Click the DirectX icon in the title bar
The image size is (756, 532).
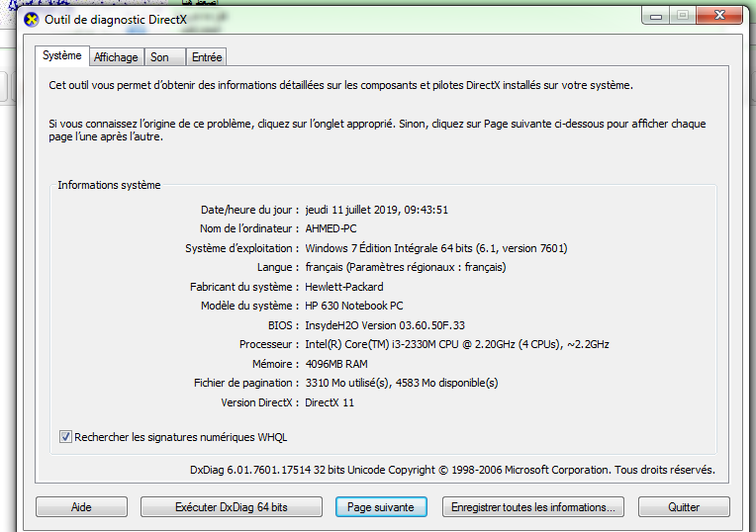point(32,19)
